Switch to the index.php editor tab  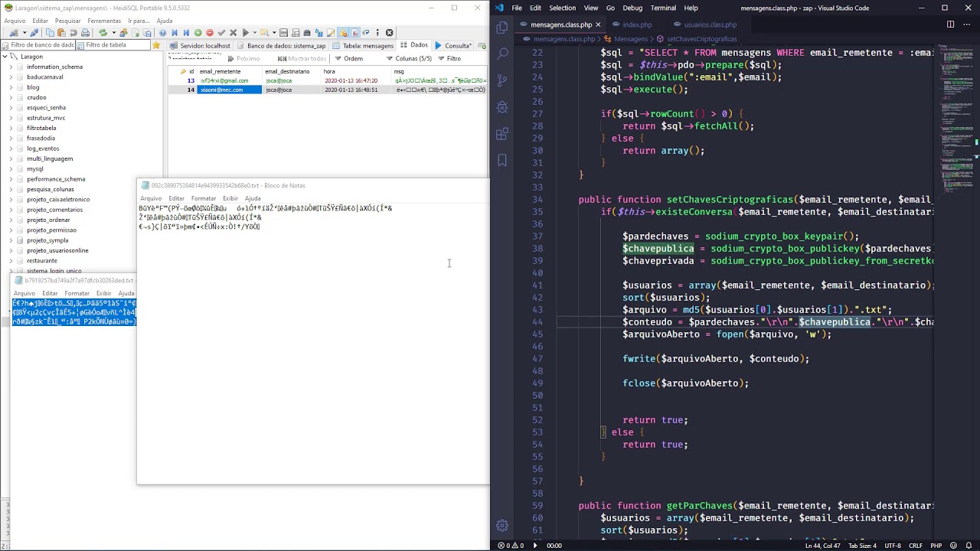[636, 24]
